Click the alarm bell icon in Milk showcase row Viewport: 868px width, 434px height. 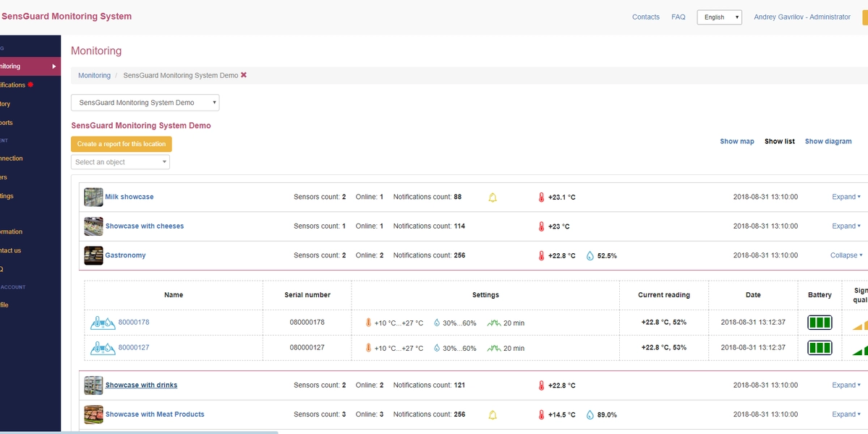tap(493, 197)
